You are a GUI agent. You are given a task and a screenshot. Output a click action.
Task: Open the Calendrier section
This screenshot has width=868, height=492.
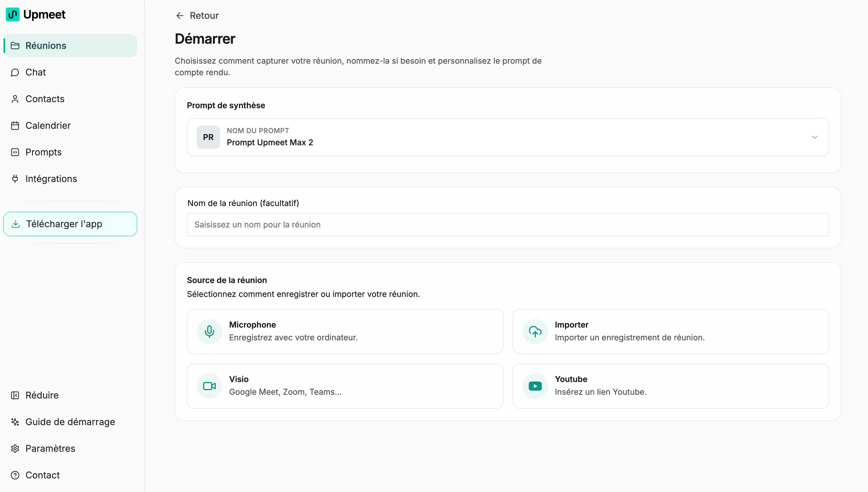[70, 126]
